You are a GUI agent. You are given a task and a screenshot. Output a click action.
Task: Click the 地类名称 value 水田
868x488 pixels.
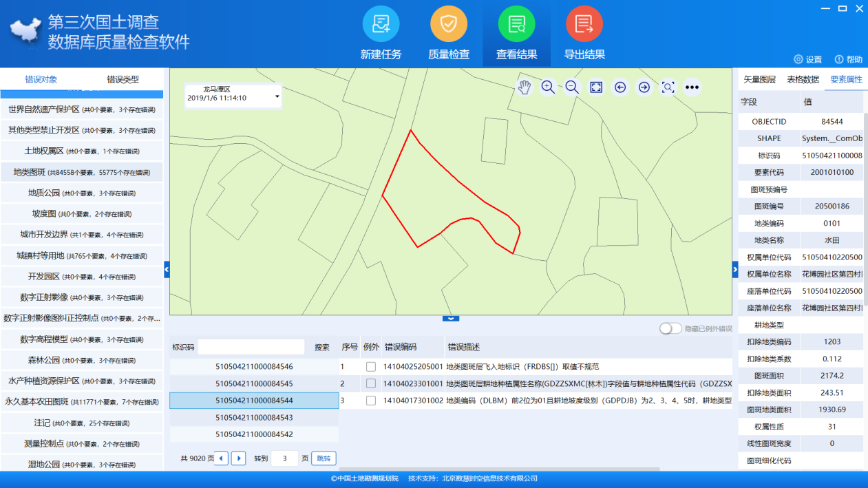pos(832,240)
